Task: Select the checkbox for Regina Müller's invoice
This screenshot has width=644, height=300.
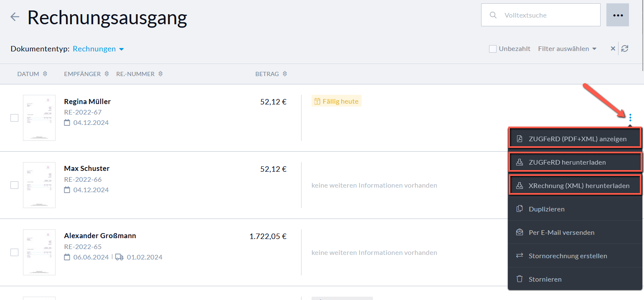Action: point(14,118)
